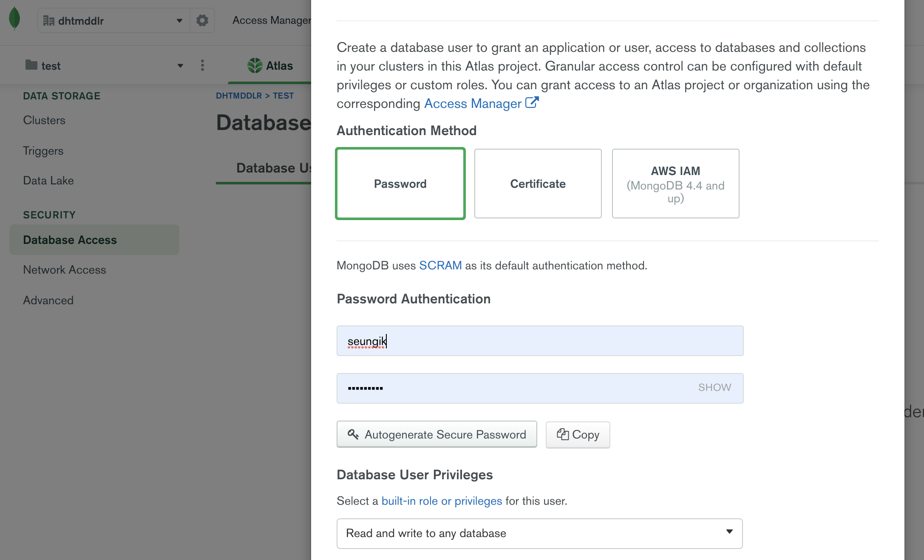This screenshot has height=560, width=924.
Task: Click the MongoDB leaf logo
Action: 14,19
